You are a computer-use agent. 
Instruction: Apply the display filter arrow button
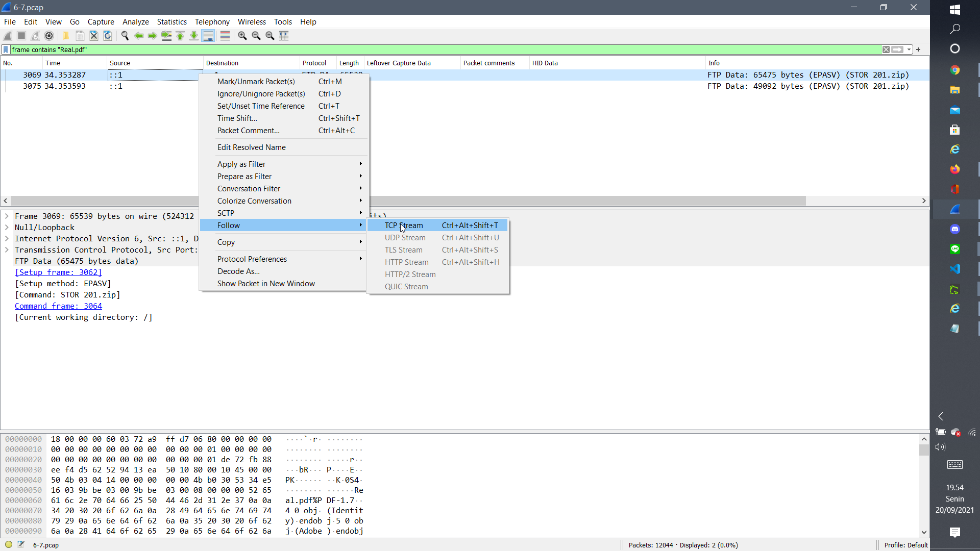(x=897, y=49)
